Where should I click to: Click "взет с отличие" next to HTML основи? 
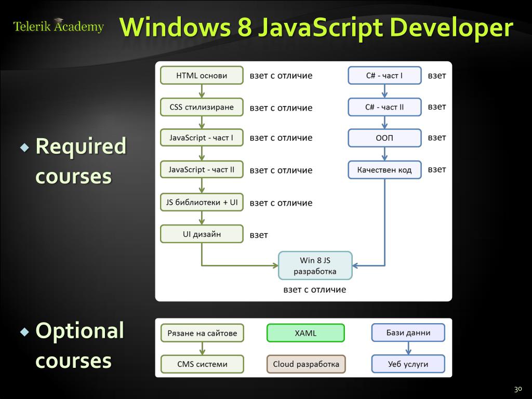[x=281, y=76]
